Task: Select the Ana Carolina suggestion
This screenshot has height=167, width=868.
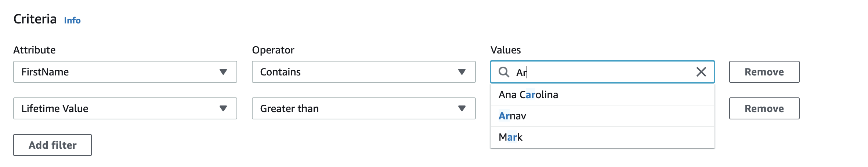Action: pyautogui.click(x=528, y=95)
